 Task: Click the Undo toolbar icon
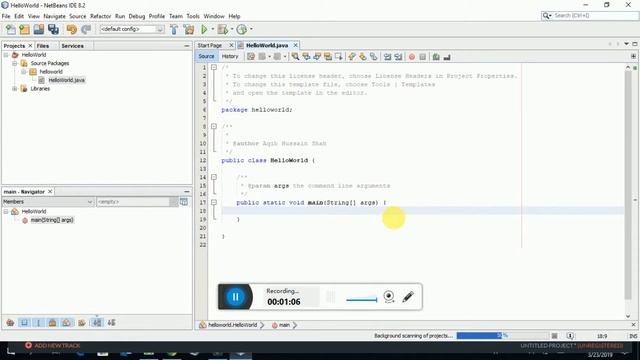[x=71, y=29]
